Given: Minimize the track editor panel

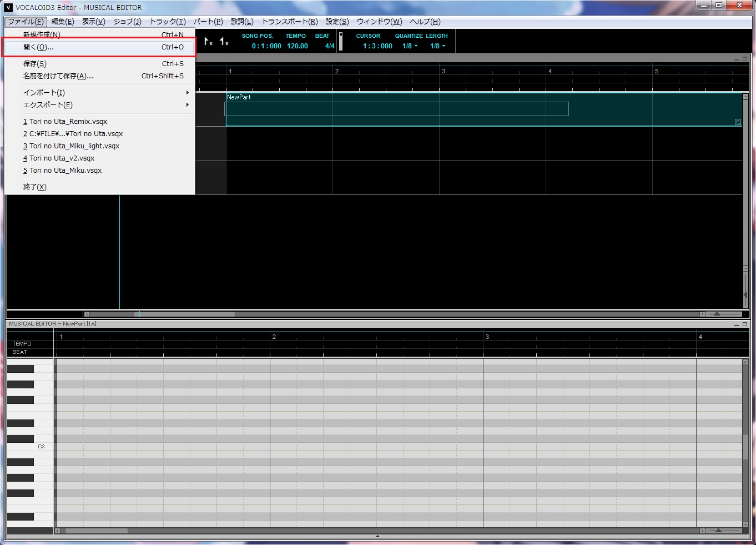Looking at the screenshot, I should (x=737, y=58).
